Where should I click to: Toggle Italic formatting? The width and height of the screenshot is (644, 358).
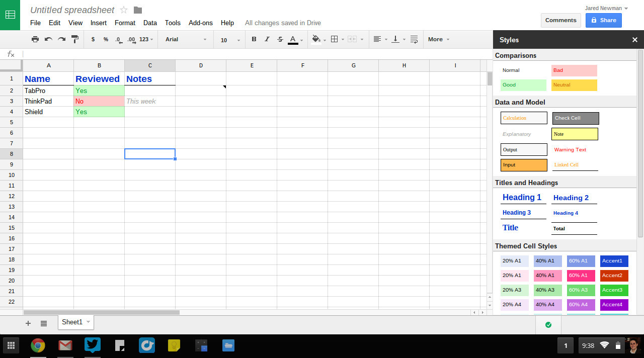[x=267, y=39]
